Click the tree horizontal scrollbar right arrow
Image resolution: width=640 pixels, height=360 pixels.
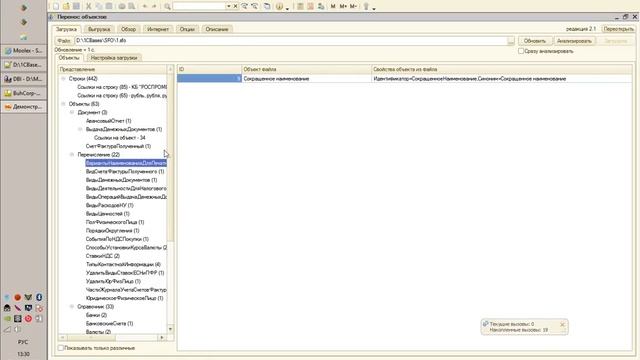click(x=162, y=338)
